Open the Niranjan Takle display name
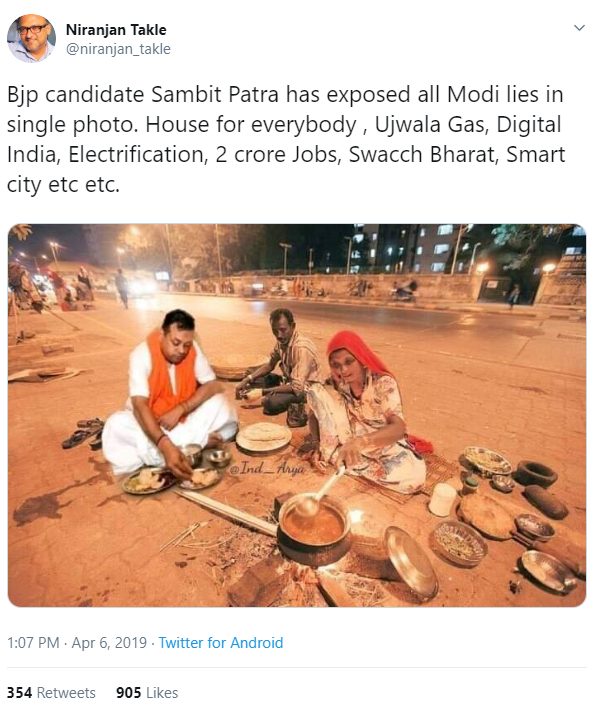593x715 pixels. 116,30
